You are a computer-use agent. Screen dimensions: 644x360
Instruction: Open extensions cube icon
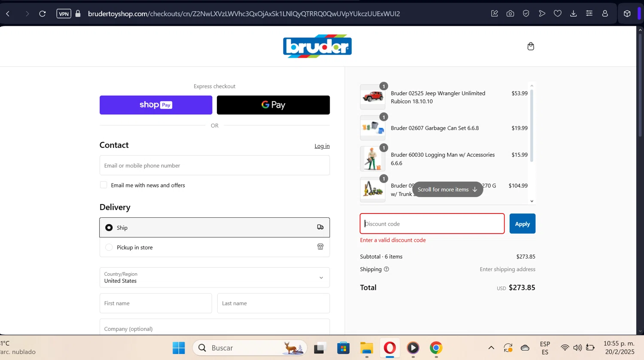(x=627, y=14)
